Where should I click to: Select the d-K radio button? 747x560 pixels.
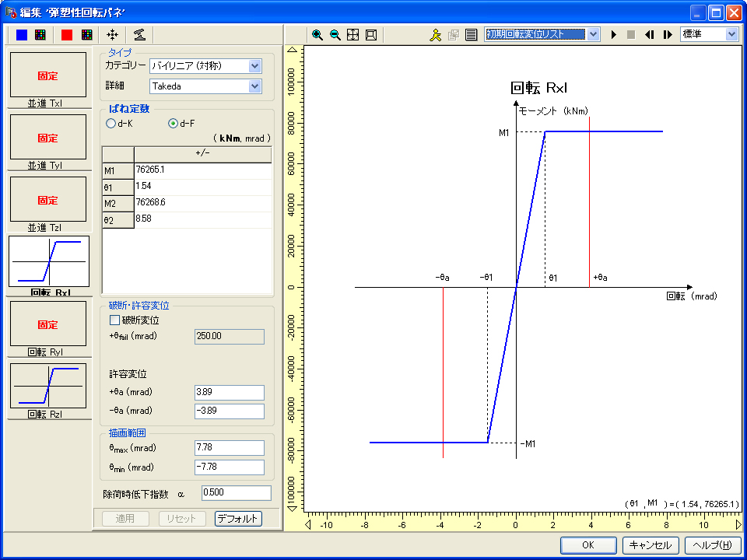(110, 124)
